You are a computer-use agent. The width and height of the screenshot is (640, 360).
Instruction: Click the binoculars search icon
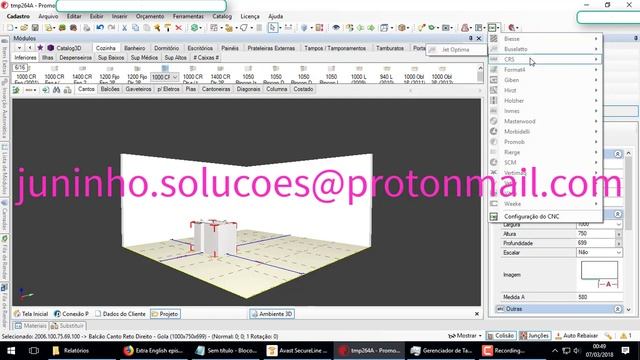point(57,89)
